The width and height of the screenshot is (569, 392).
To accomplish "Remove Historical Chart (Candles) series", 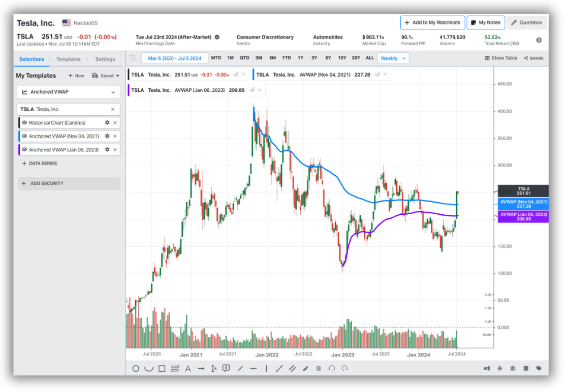I will coord(115,123).
